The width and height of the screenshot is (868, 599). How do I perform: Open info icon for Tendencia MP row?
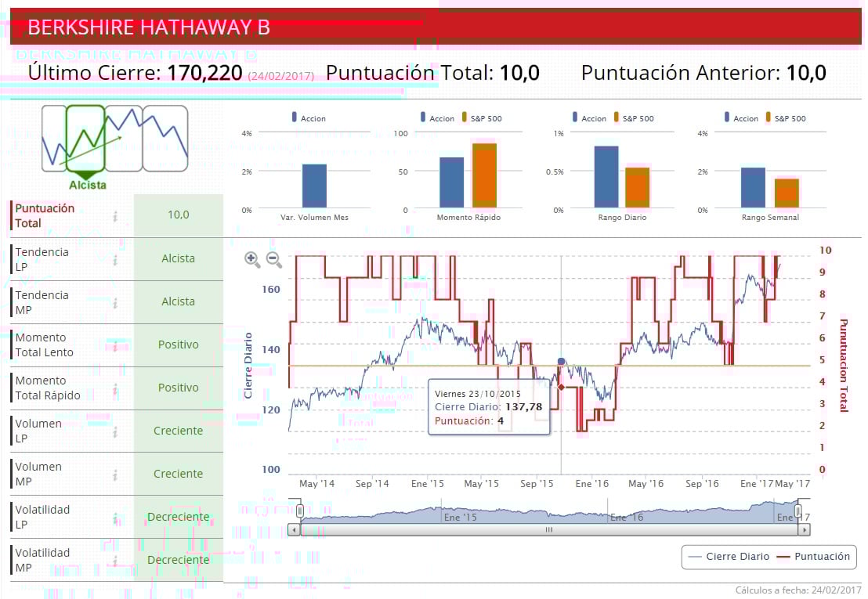(115, 302)
